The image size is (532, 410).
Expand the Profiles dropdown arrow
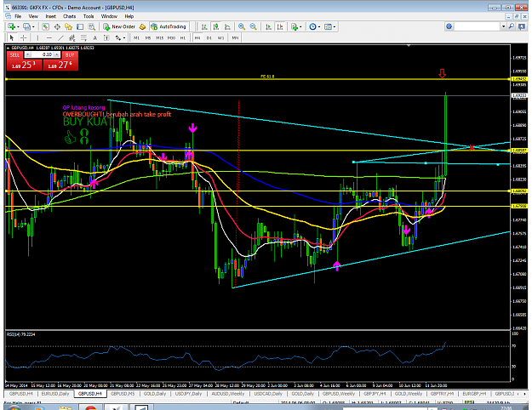tap(33, 26)
